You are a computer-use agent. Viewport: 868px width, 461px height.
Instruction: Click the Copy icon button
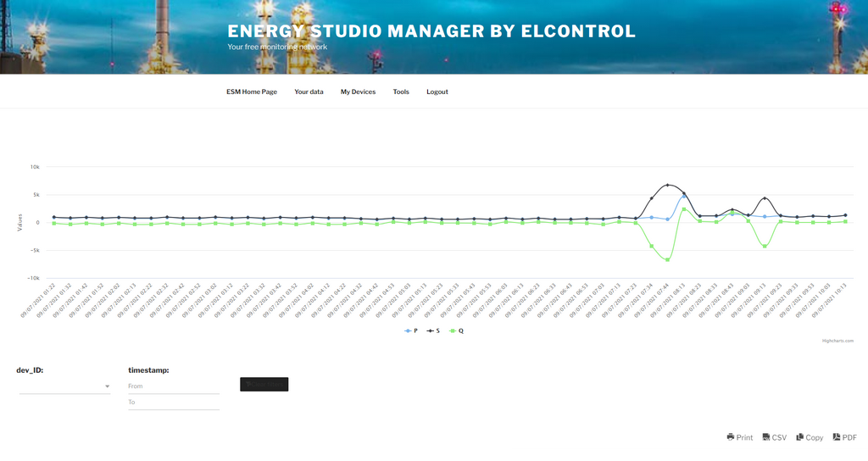[x=810, y=437]
